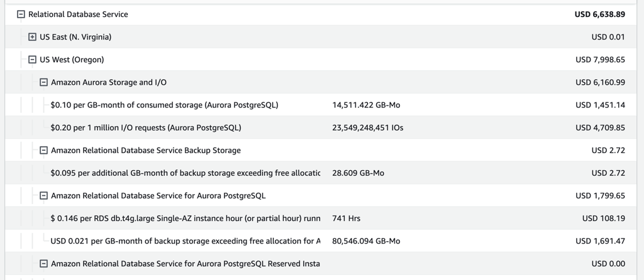Collapse the RDS Backup Storage group
The image size is (644, 280).
click(44, 151)
